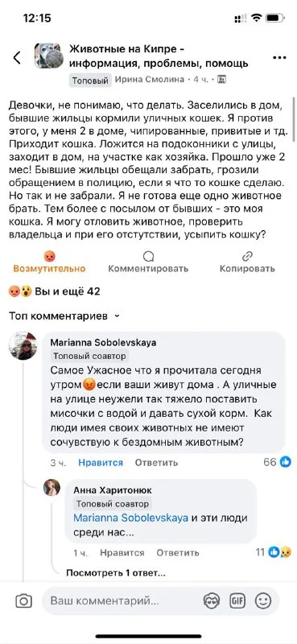This screenshot has width=297, height=644.
Task: Open the reactions list Вы и ещё 42
Action: (x=55, y=291)
